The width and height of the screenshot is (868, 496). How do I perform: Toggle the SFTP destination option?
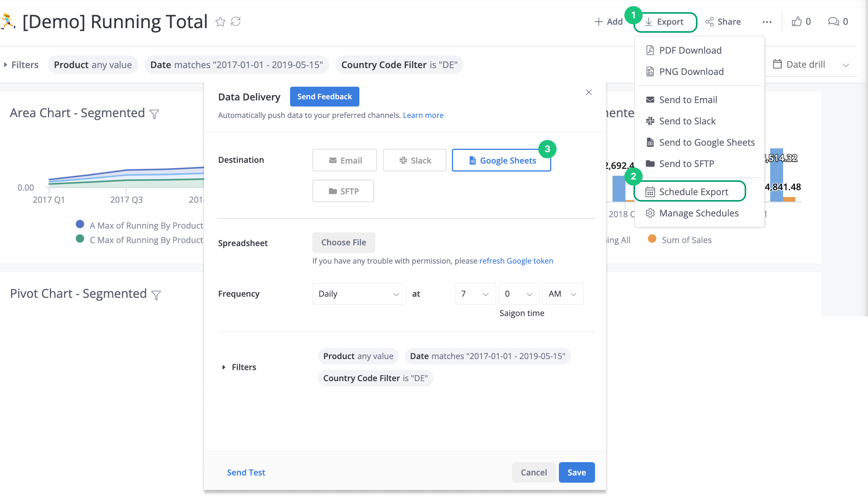(x=343, y=191)
